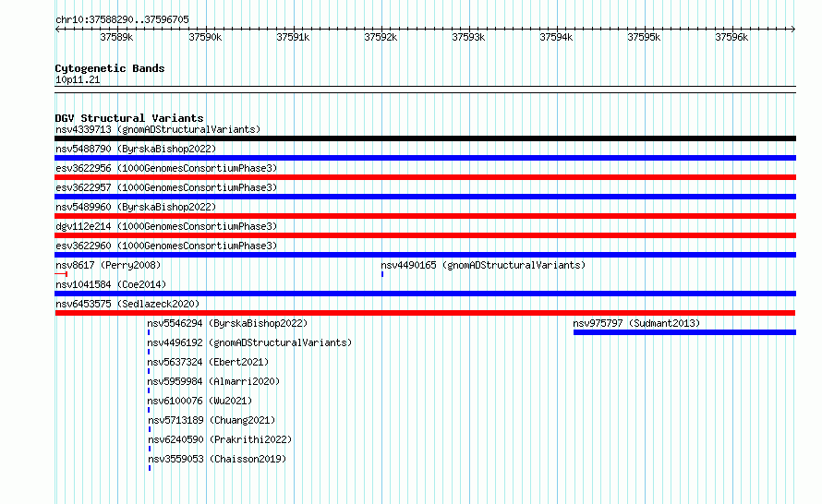Click the red nsv6453575 variant bar
The height and width of the screenshot is (504, 822).
click(425, 313)
